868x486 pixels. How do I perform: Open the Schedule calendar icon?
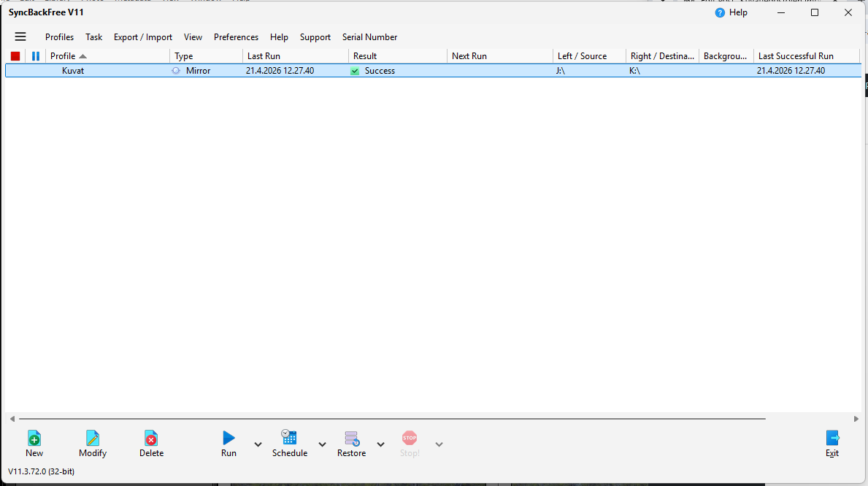[289, 438]
